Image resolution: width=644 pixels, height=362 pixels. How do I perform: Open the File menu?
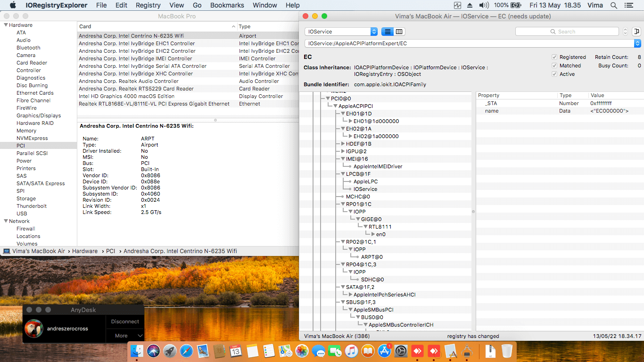point(101,5)
